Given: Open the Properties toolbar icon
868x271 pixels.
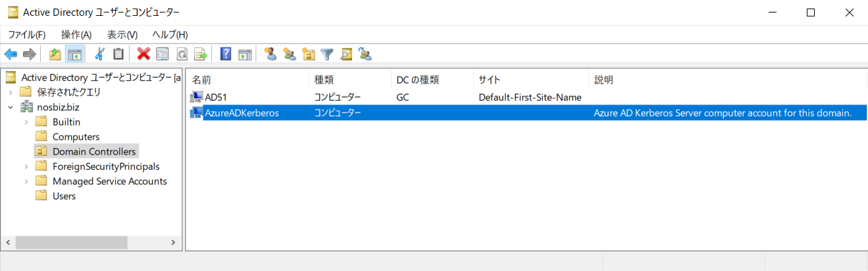Looking at the screenshot, I should [163, 54].
